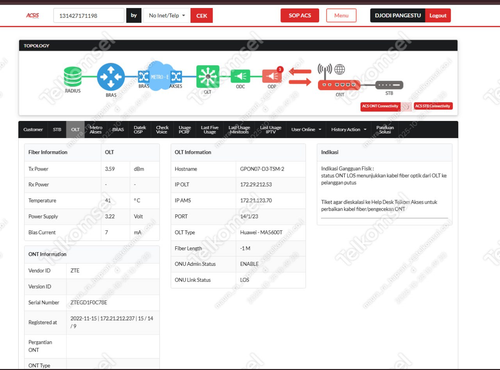Image resolution: width=500 pixels, height=370 pixels.
Task: Open the Last Five Usage tab
Action: pos(209,130)
